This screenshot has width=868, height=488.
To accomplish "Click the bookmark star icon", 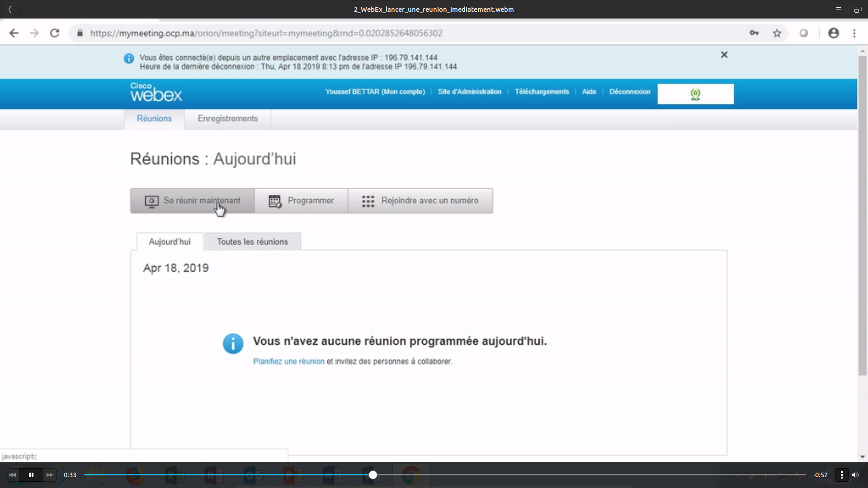I will pyautogui.click(x=777, y=33).
